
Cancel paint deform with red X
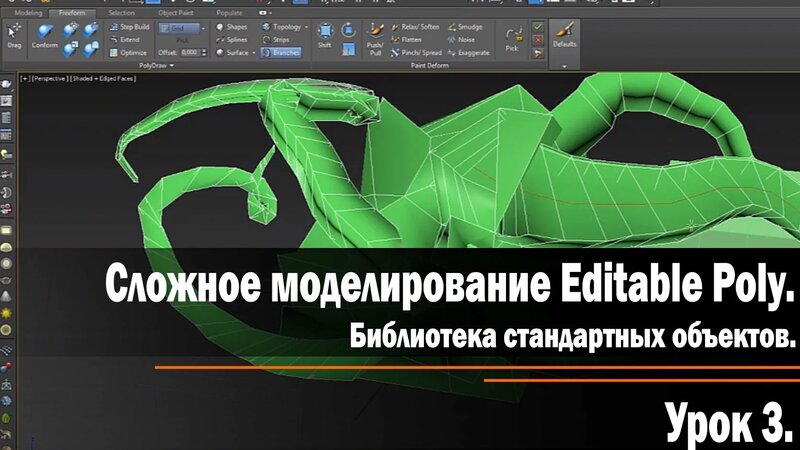pos(538,40)
